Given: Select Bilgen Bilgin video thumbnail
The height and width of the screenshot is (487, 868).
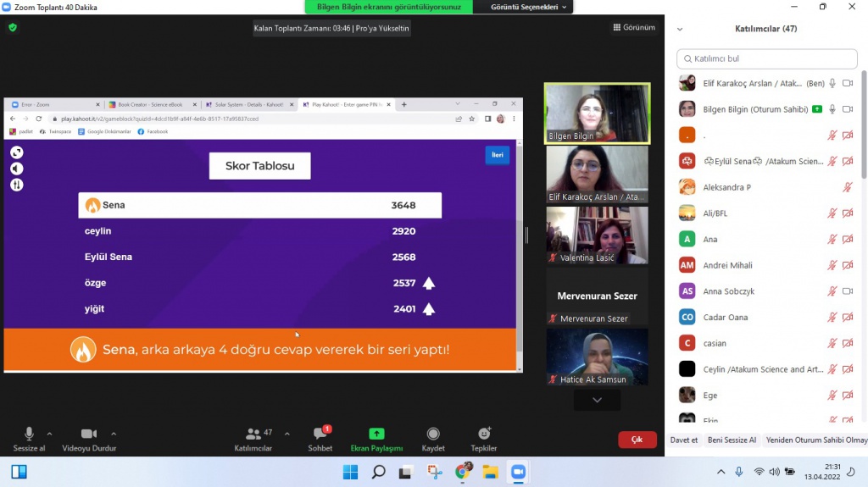Looking at the screenshot, I should [x=597, y=113].
